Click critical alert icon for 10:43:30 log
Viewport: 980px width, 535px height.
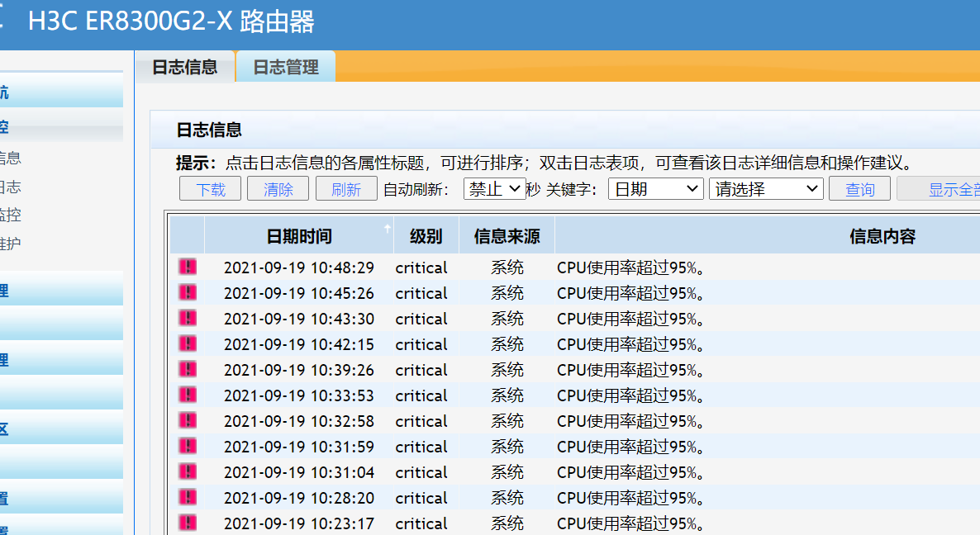pos(188,319)
